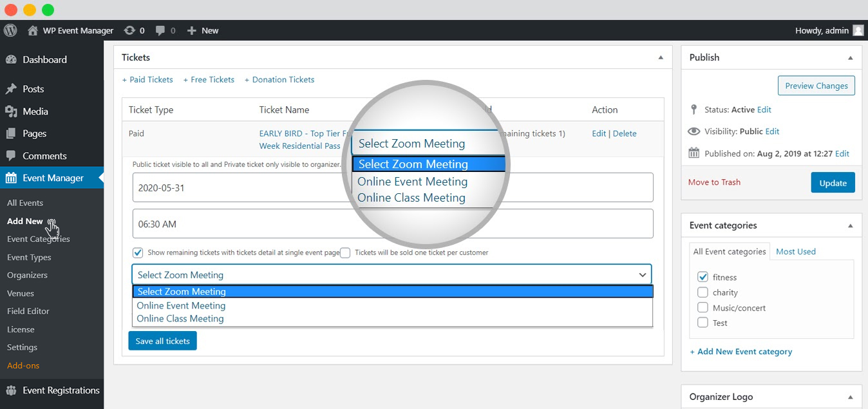Open the comments bubble in admin bar
The width and height of the screenshot is (868, 409).
pos(160,30)
